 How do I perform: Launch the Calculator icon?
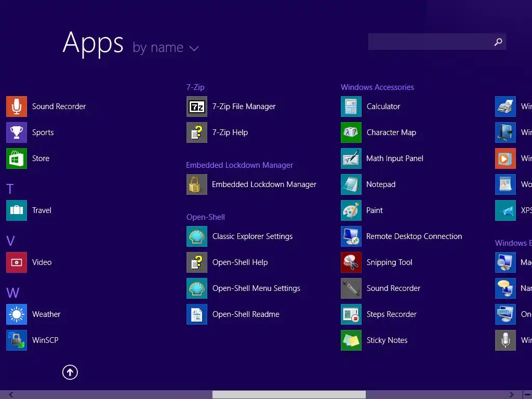click(351, 107)
